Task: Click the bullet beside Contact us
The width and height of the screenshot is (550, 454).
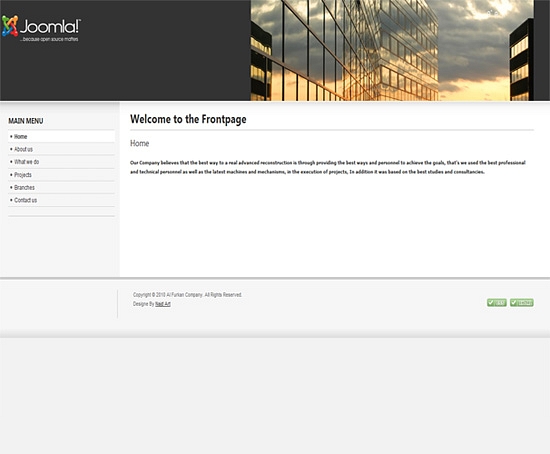Action: point(11,200)
